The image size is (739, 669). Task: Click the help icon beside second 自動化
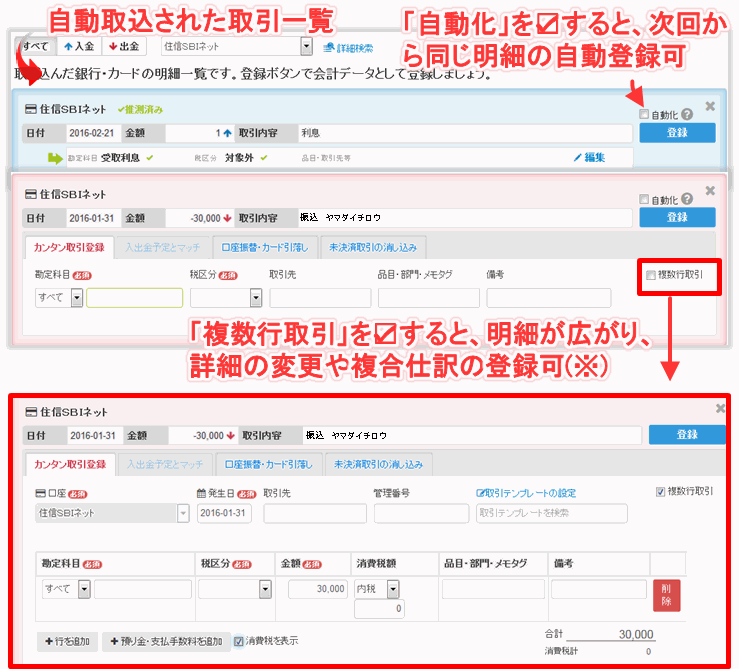point(687,200)
